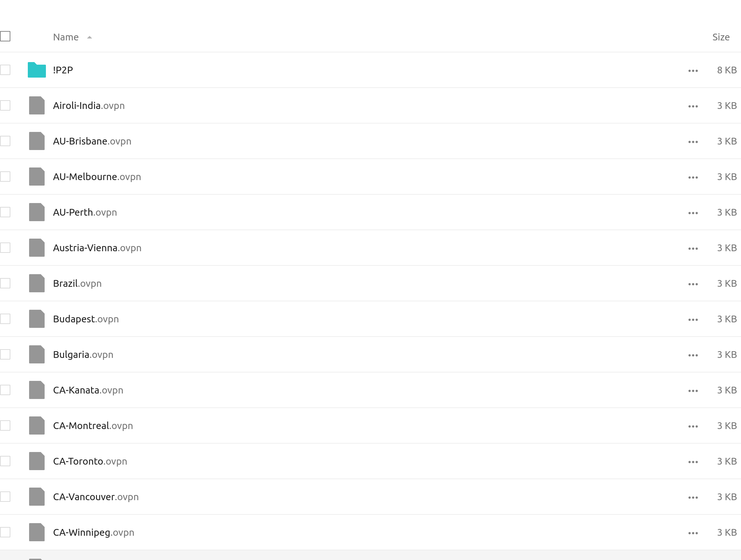
Task: Click the CA-Winnipeg.ovpn file icon
Action: [36, 532]
